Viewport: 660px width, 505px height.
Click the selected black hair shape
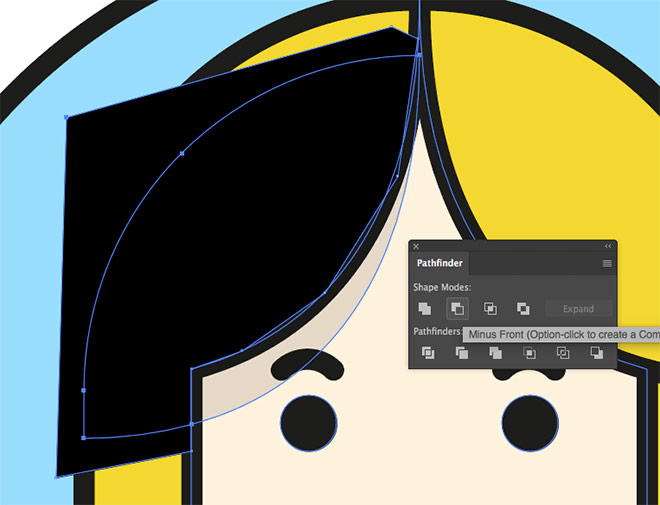tap(232, 252)
